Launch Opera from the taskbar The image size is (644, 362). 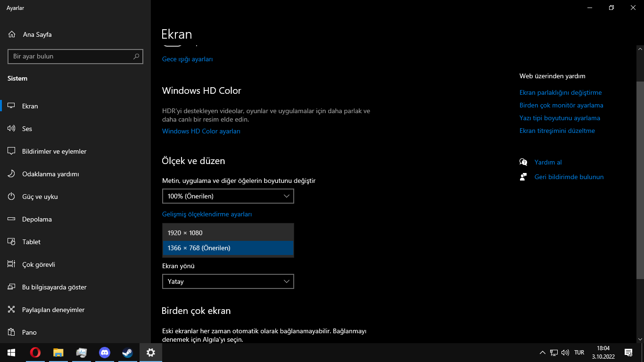(35, 353)
